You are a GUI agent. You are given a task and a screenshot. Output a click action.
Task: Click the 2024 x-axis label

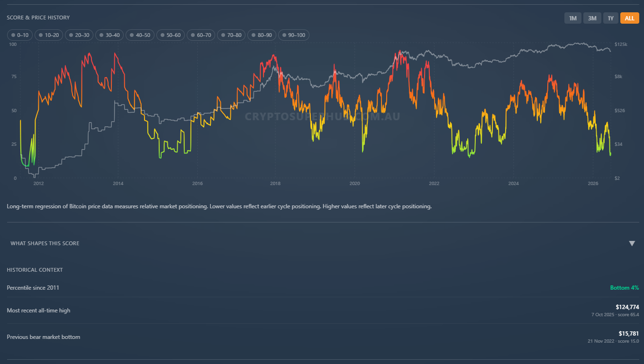513,184
